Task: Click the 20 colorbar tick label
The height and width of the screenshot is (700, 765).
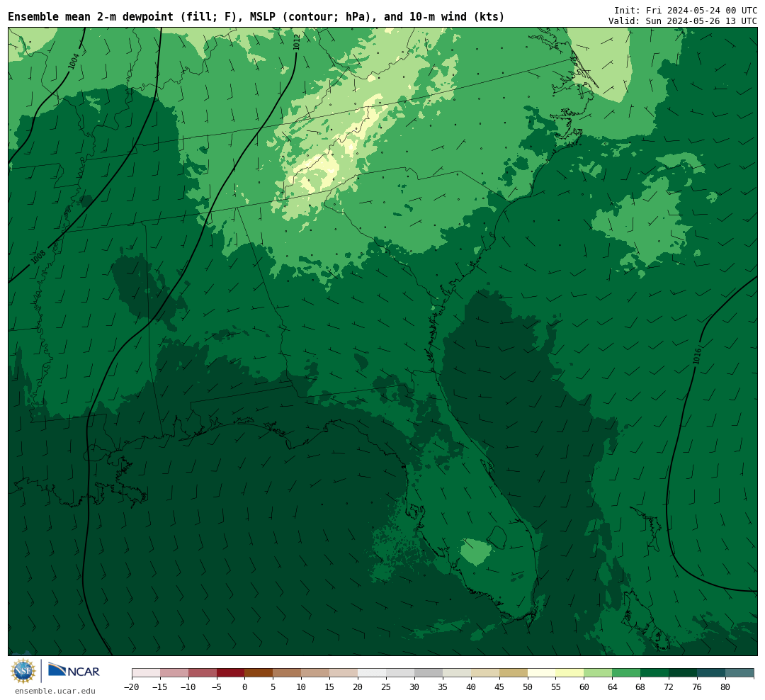Action: coord(358,687)
